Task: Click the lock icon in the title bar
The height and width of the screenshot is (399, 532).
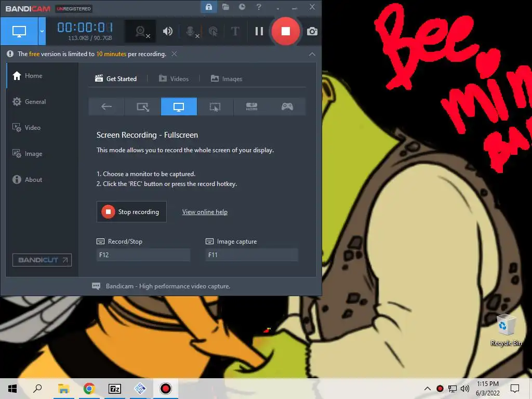Action: point(209,7)
